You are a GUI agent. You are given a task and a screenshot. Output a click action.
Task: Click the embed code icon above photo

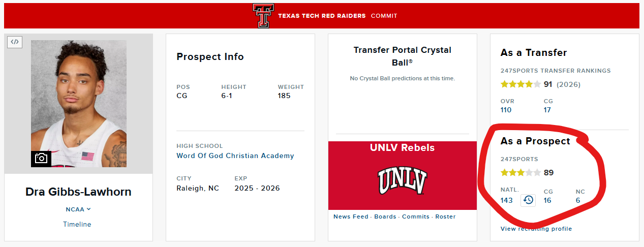pyautogui.click(x=15, y=42)
